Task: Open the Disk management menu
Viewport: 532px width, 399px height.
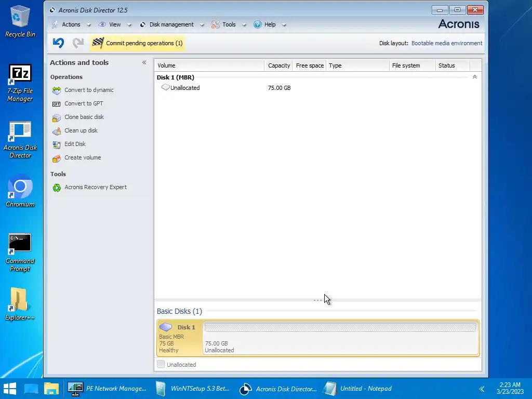Action: 171,24
